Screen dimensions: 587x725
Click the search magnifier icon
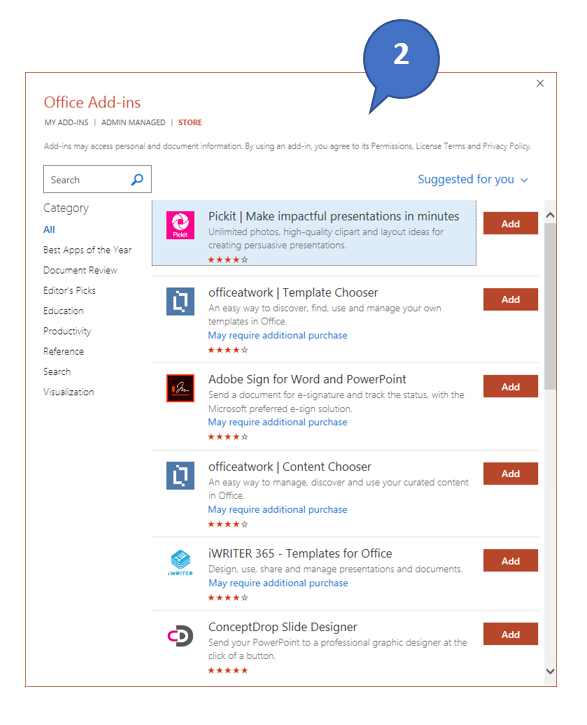[137, 179]
